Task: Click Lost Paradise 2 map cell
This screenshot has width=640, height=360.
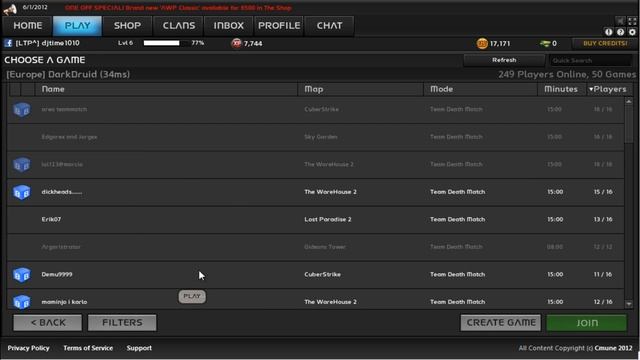Action: [328, 219]
